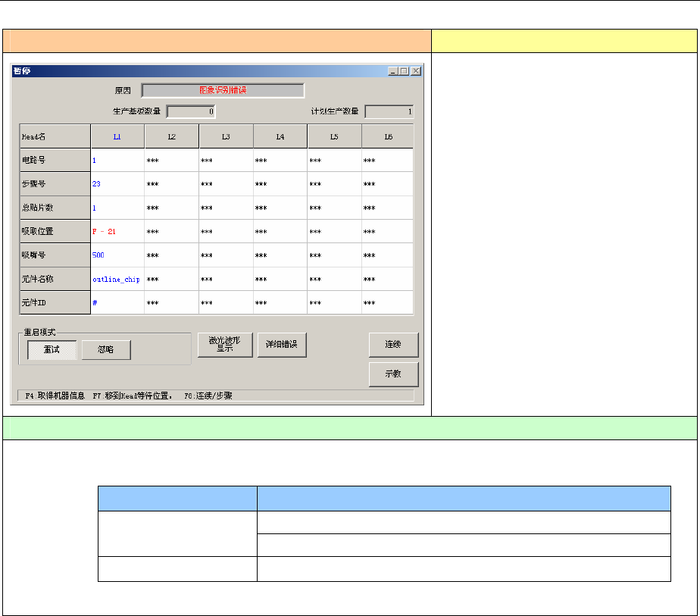Click the Head名 header cell
Viewport: 700px width, 616px height.
pos(55,136)
